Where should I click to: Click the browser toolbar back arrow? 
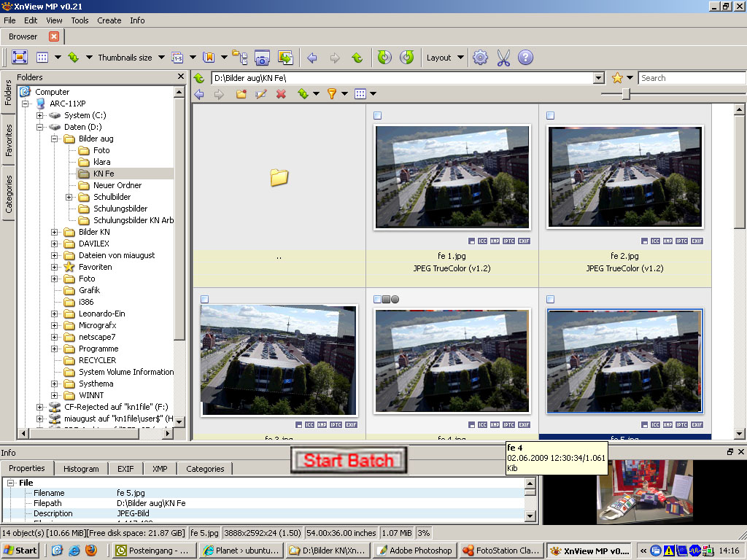(199, 94)
